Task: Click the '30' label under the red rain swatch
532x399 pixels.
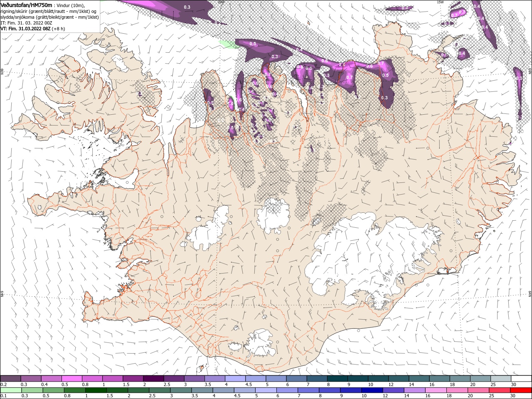Action: [x=514, y=396]
